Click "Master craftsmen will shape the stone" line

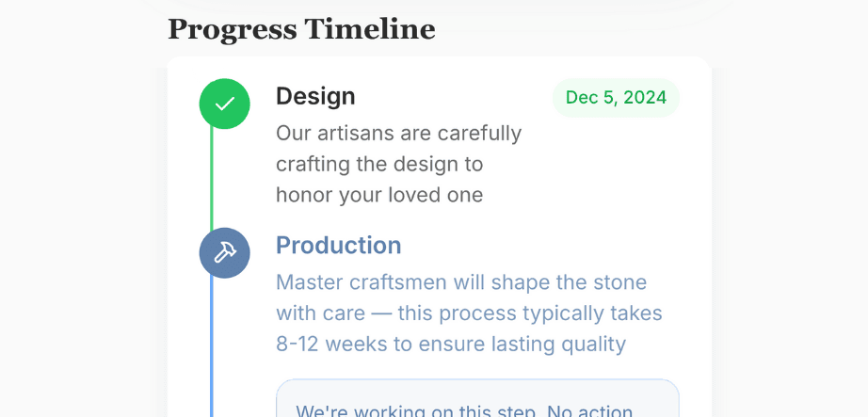pos(460,282)
